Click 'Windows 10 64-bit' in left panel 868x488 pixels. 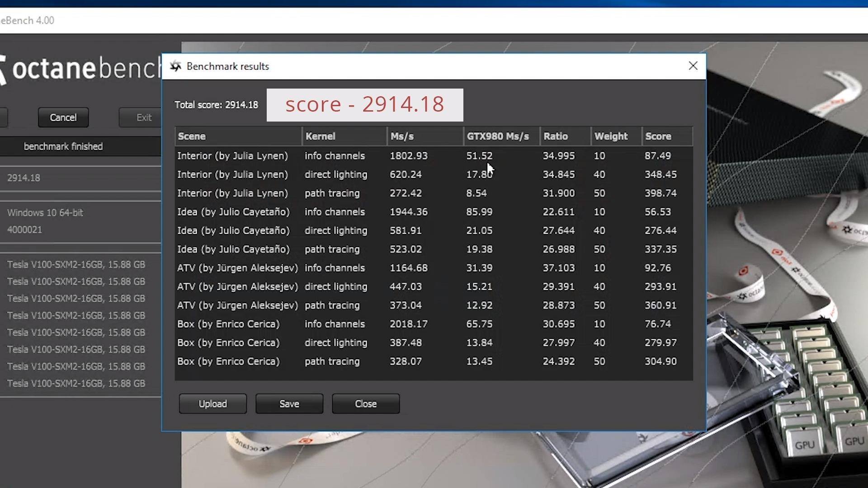point(45,213)
